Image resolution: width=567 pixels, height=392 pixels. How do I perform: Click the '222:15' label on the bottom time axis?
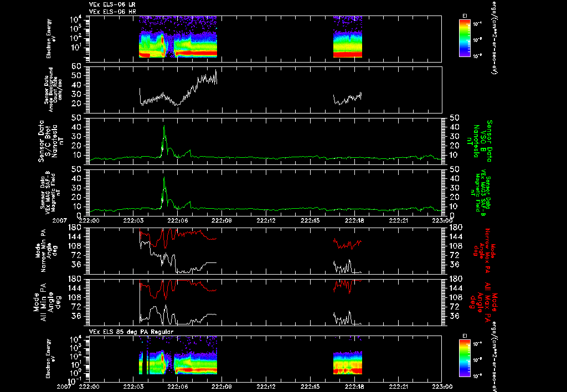(x=310, y=386)
